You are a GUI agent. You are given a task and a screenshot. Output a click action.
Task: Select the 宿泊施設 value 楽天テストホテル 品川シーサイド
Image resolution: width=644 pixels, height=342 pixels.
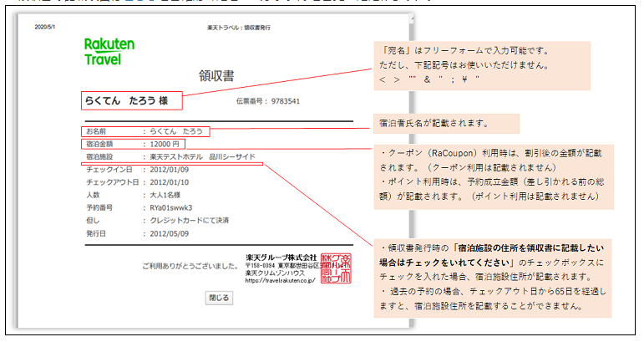[x=202, y=157]
